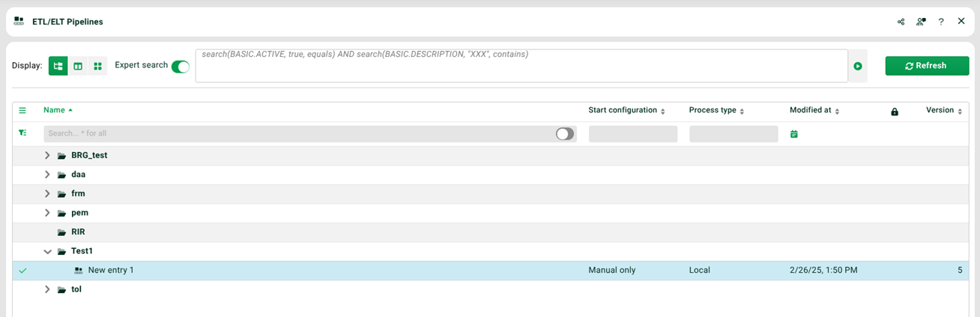
Task: Expand the BRG_test folder
Action: point(47,156)
